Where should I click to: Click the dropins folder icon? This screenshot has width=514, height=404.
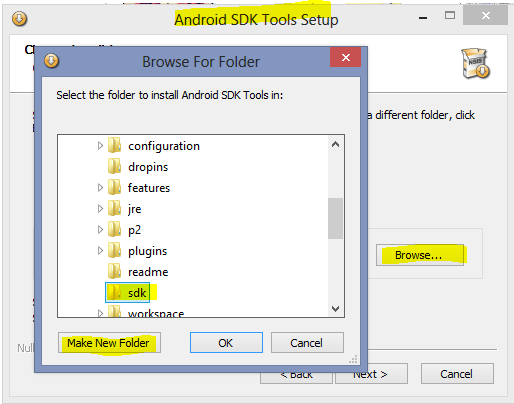coord(114,166)
